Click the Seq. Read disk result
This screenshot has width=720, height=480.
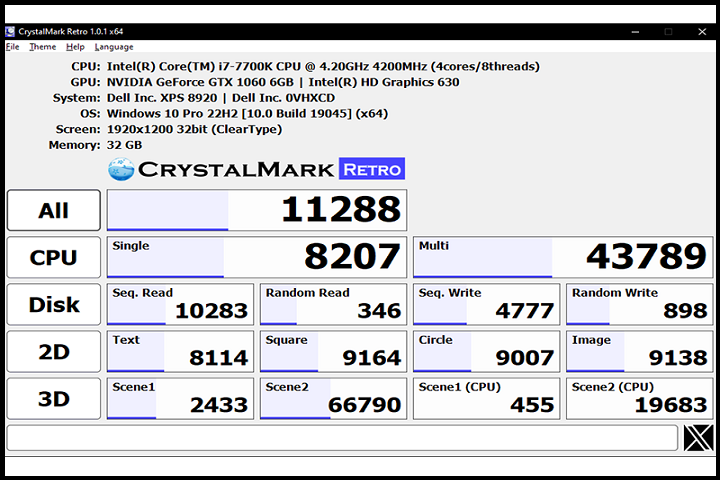180,305
